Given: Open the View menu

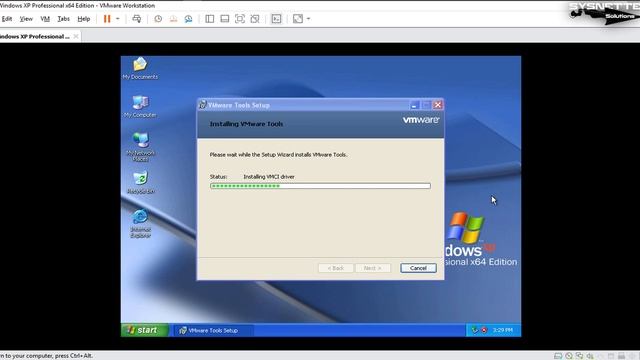Looking at the screenshot, I should coord(26,19).
